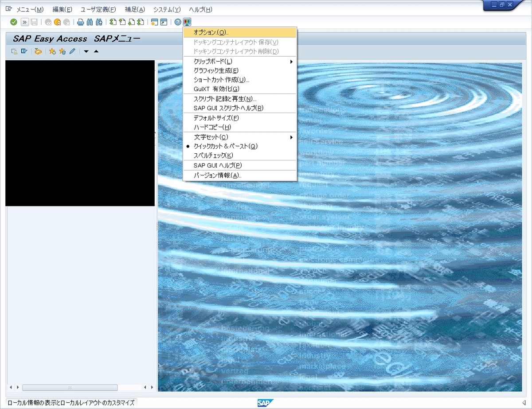Viewport: 532px width, 409px height.
Task: Click the SAP Business Workplace icon
Action: (38, 51)
